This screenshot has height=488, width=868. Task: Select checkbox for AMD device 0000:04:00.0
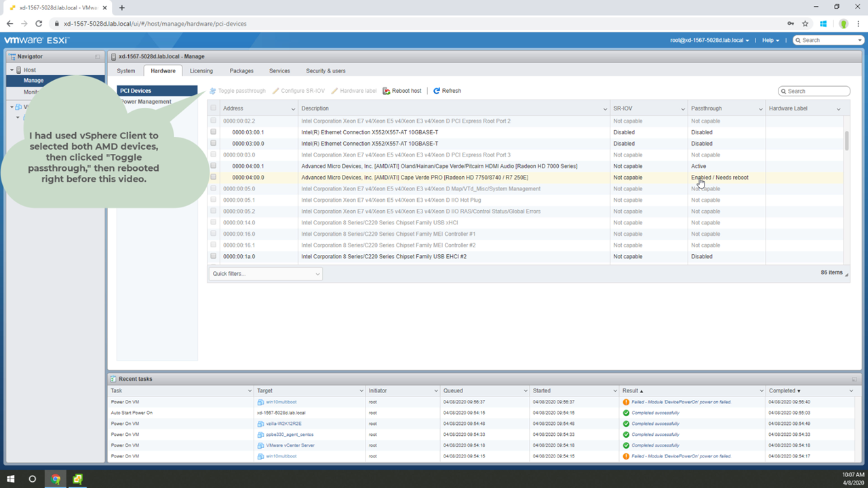(x=214, y=178)
